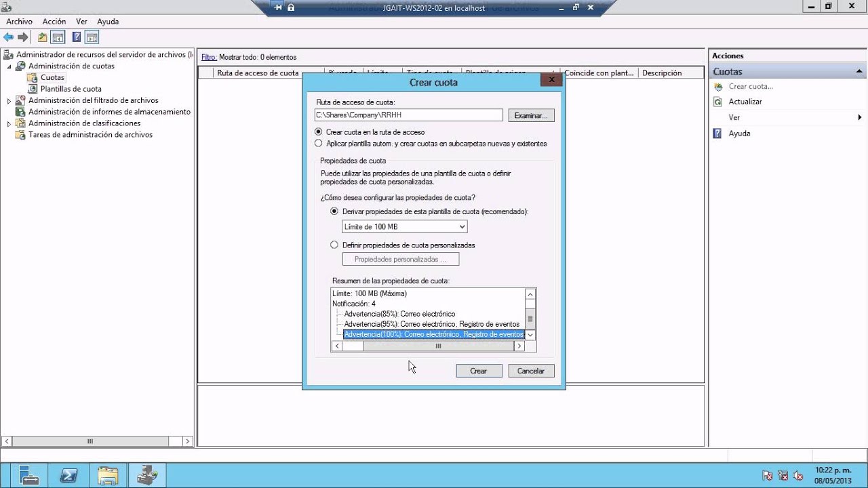Select Advertencia(95%) summary row
Image resolution: width=868 pixels, height=488 pixels.
432,324
